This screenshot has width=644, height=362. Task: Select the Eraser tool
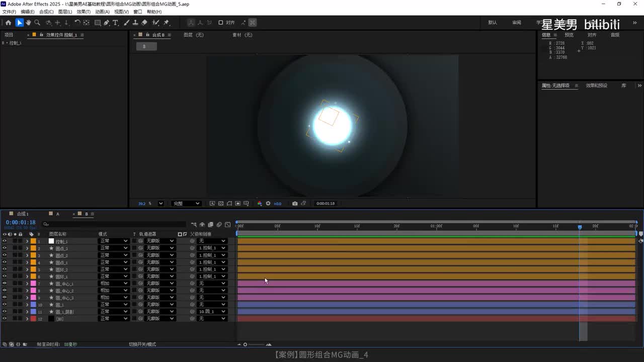point(144,23)
